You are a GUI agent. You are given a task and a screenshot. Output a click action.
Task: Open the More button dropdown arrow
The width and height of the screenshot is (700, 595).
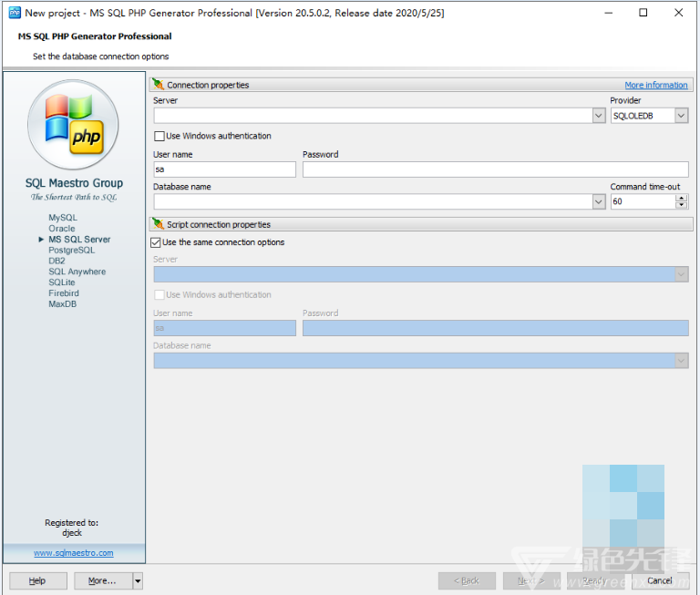138,580
